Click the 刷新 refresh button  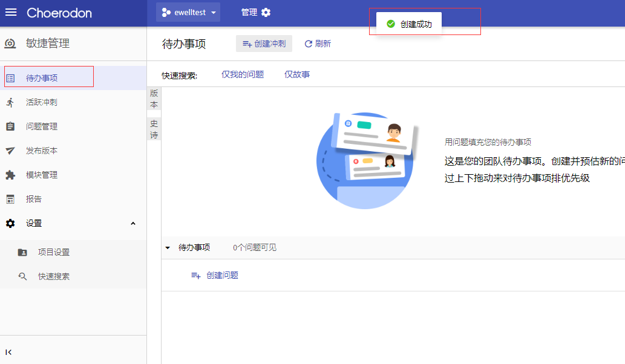318,44
